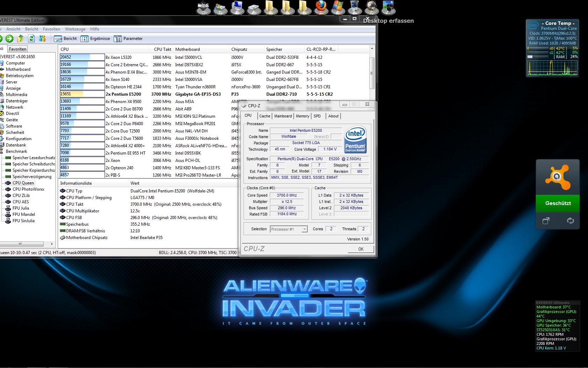Open the My Computer monitor dock icon

(237, 8)
